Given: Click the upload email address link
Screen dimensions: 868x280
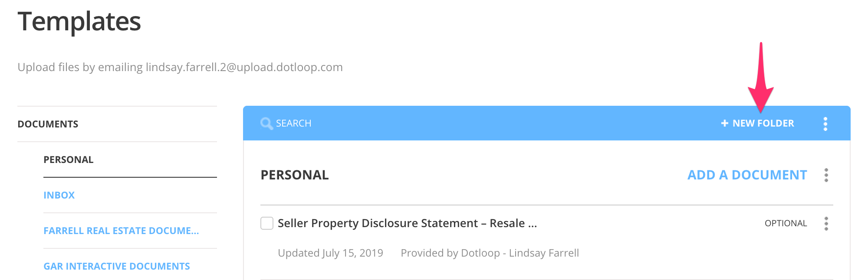Looking at the screenshot, I should tap(243, 67).
